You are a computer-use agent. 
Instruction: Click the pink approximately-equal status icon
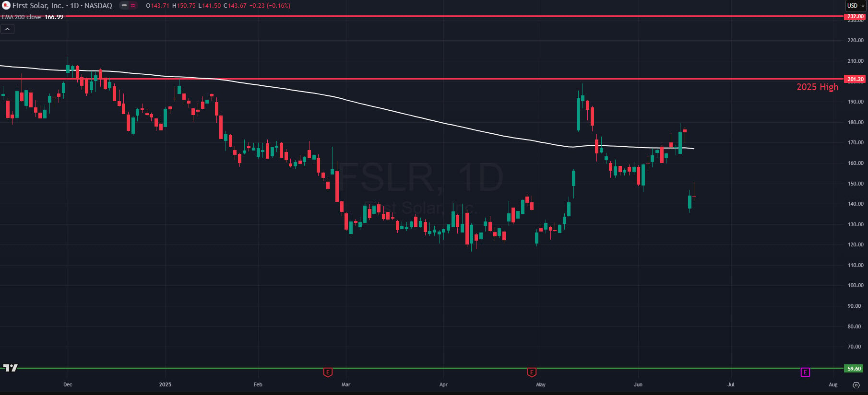133,6
